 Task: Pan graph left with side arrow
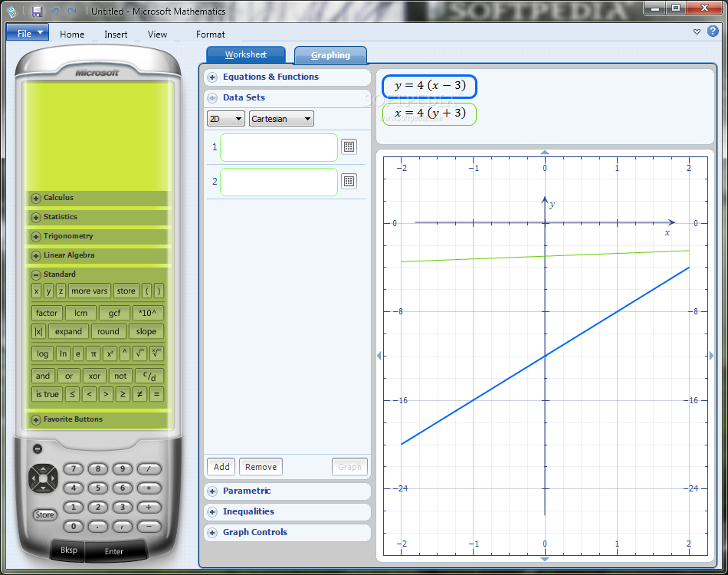click(379, 356)
